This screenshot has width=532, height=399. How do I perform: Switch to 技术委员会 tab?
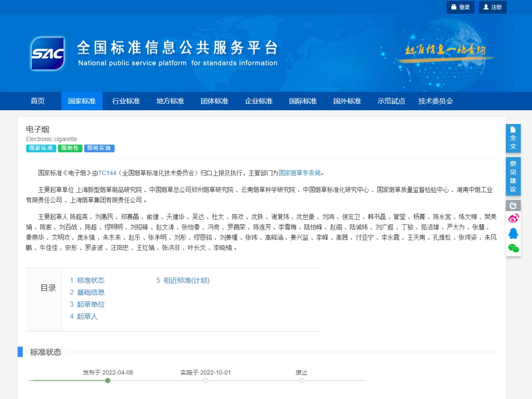[435, 101]
